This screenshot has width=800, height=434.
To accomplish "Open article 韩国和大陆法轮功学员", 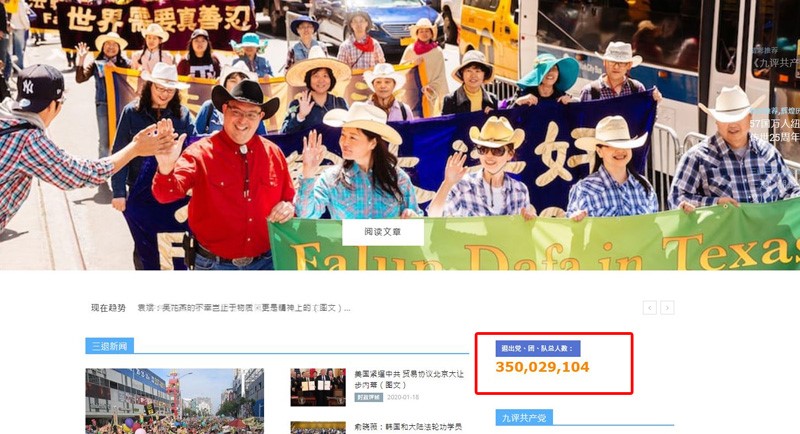I will coord(408,426).
